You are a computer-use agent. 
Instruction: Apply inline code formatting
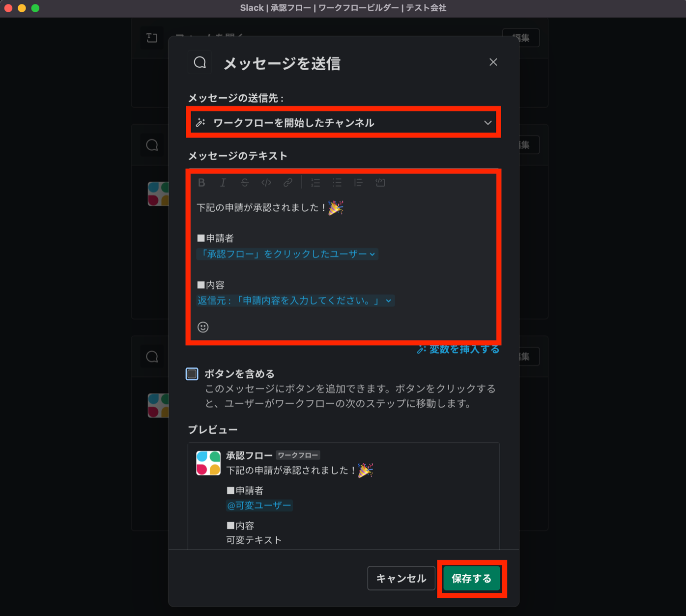pos(266,183)
